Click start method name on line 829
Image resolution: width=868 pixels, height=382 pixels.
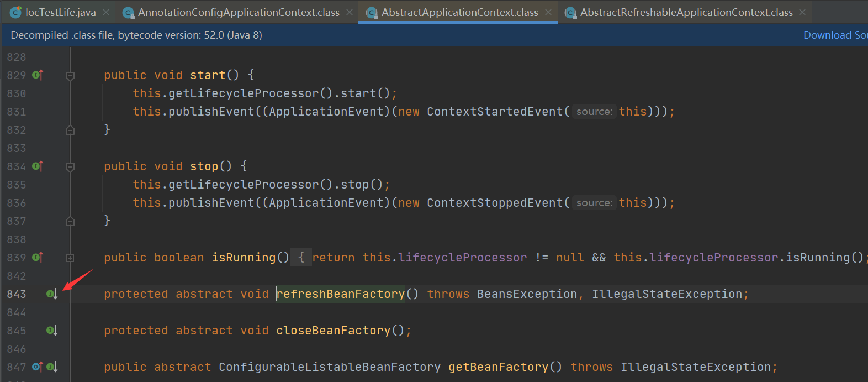208,75
